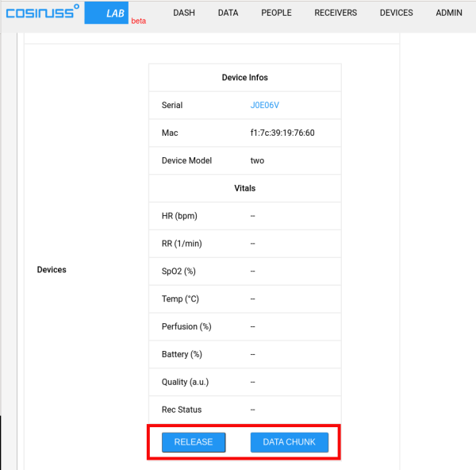This screenshot has height=470, width=476.
Task: Open the DASH menu item
Action: (x=184, y=13)
